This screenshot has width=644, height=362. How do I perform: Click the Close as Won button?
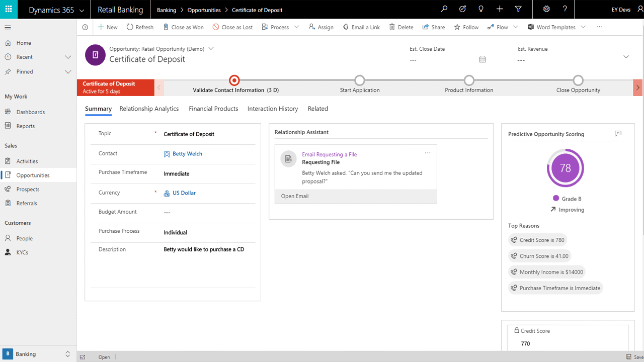point(183,27)
